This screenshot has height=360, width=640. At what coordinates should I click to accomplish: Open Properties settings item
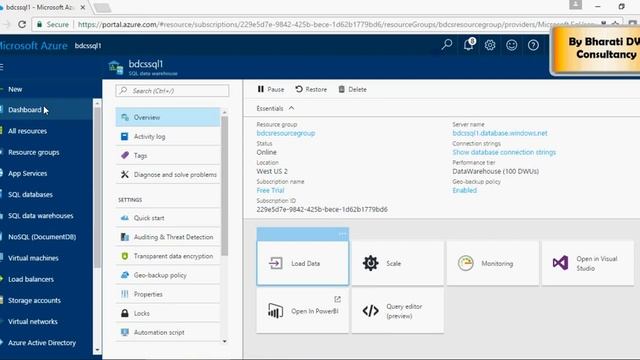[x=168, y=294]
